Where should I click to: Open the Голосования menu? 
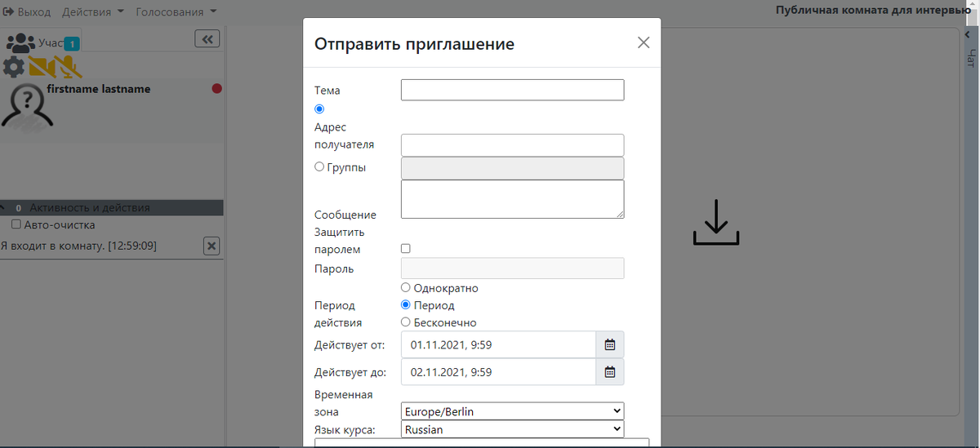click(176, 12)
